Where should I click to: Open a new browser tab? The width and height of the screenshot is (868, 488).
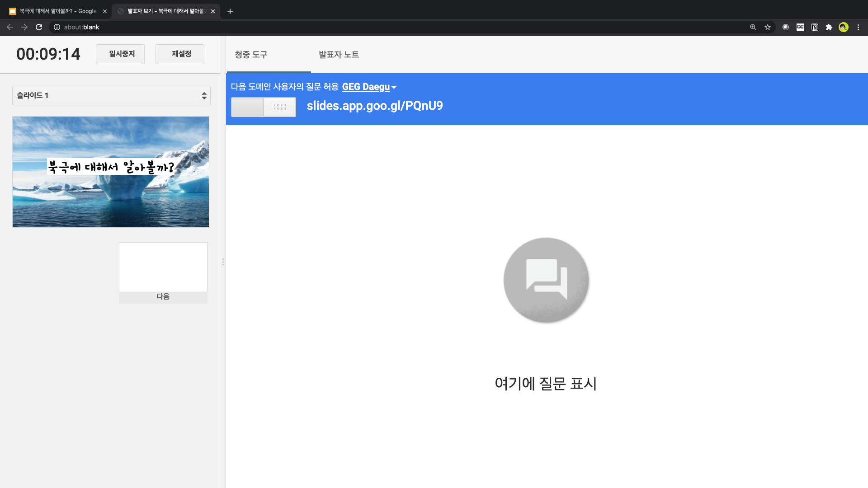pos(230,11)
